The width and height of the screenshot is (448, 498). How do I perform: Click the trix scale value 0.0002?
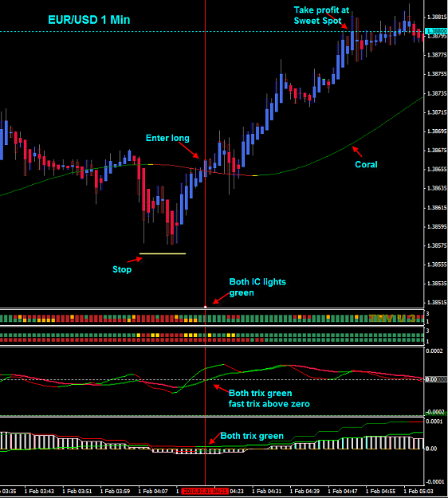(x=434, y=351)
